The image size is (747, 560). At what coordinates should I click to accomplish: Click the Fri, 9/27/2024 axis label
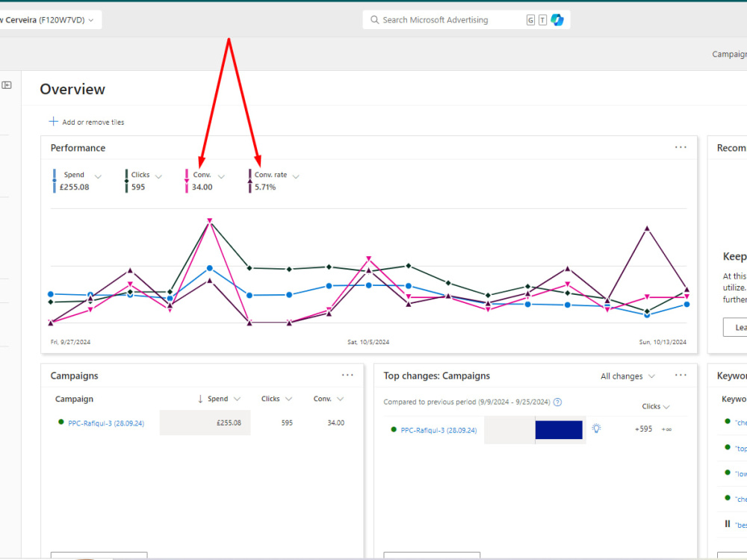[x=70, y=342]
